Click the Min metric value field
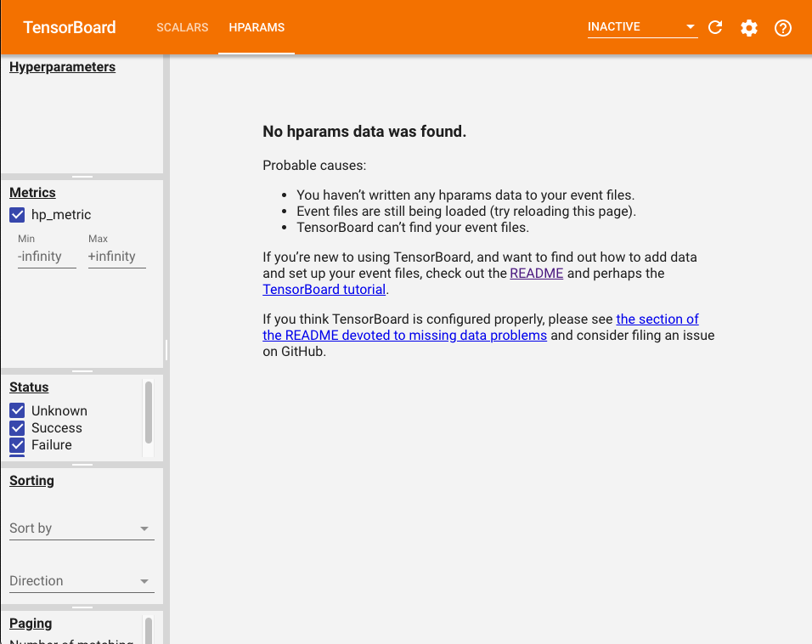The image size is (812, 644). pos(46,256)
